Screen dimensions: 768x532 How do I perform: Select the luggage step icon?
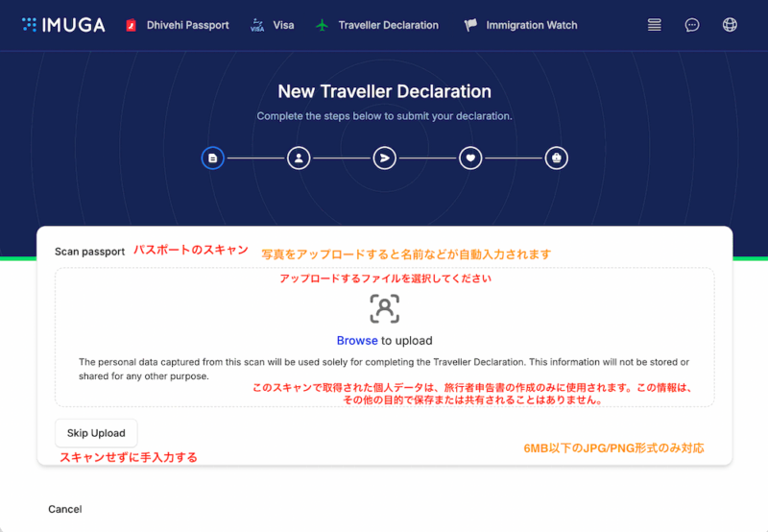(x=557, y=158)
